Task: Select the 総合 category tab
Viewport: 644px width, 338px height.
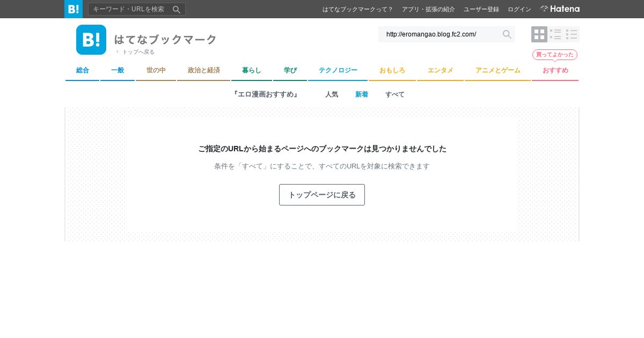Action: click(x=82, y=71)
